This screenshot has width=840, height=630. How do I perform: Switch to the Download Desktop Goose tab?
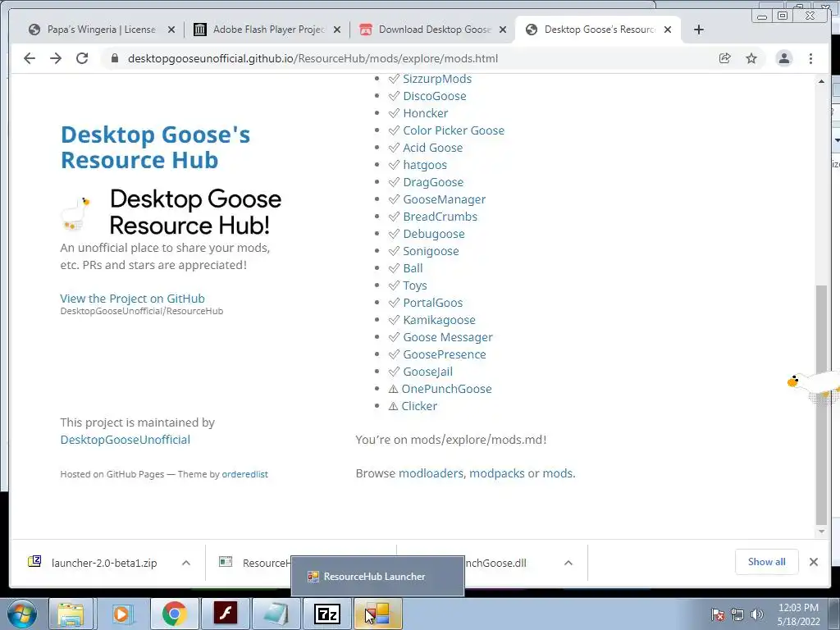pos(435,30)
